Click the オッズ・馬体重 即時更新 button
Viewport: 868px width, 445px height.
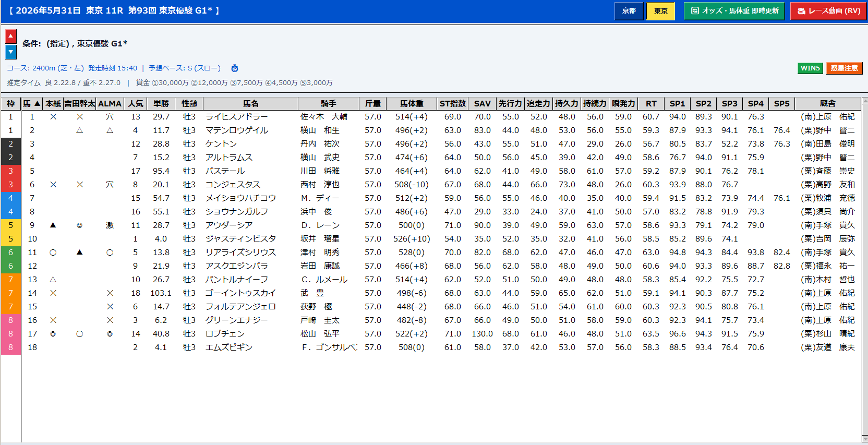(734, 11)
